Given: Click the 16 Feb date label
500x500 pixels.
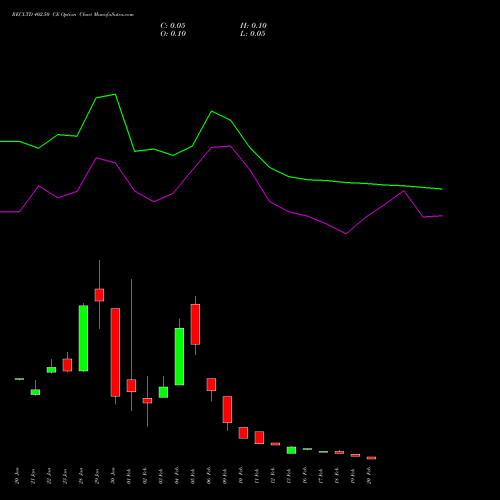Looking at the screenshot, I should tap(305, 476).
